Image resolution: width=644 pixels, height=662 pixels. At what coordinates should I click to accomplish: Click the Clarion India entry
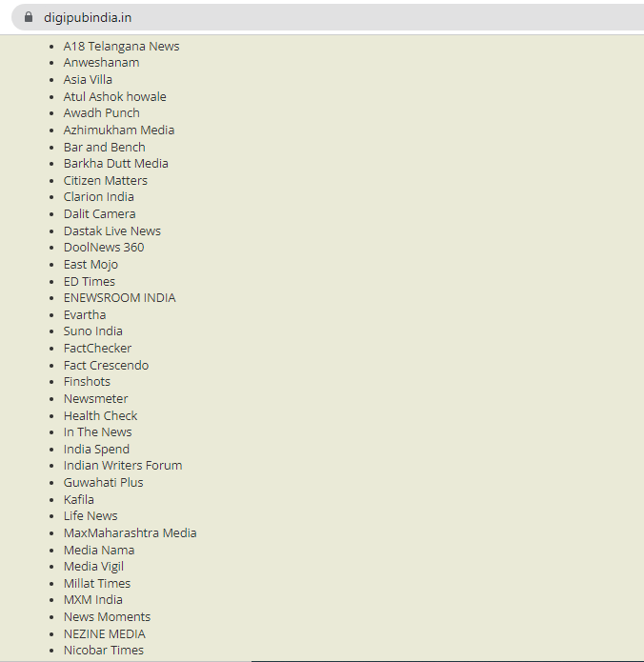coord(99,197)
